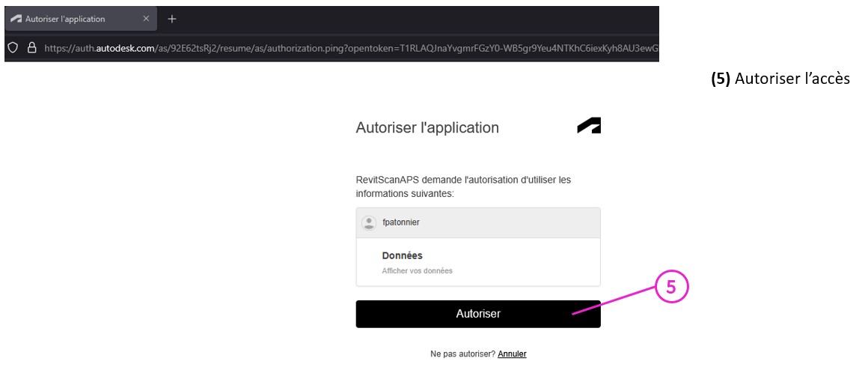Open a new browser tab with plus

point(171,19)
